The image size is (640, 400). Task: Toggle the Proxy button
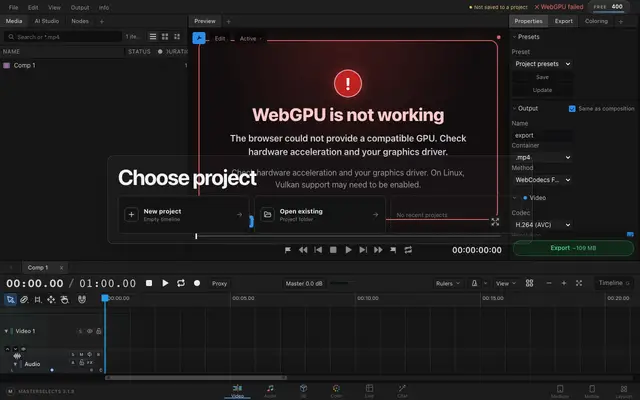(x=219, y=283)
